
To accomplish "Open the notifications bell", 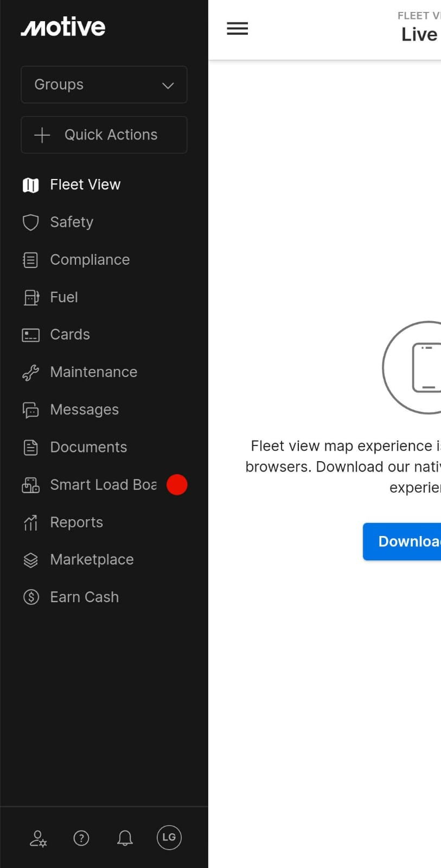I will (125, 838).
